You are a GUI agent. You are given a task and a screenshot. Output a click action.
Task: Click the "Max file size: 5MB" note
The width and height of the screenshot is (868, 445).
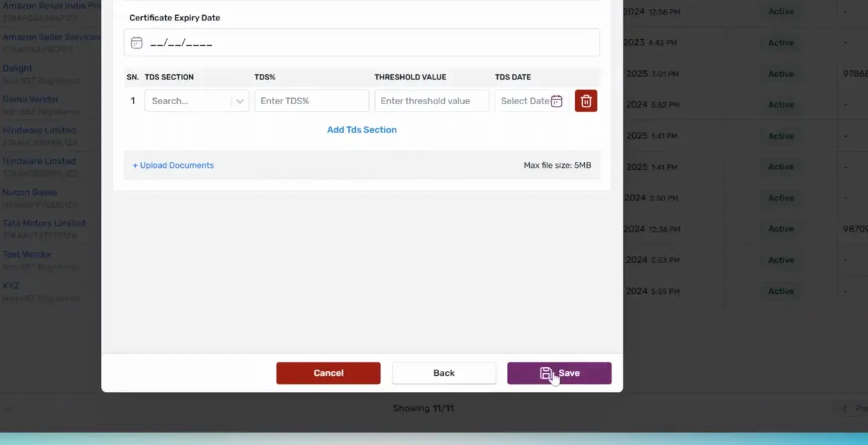pyautogui.click(x=558, y=165)
